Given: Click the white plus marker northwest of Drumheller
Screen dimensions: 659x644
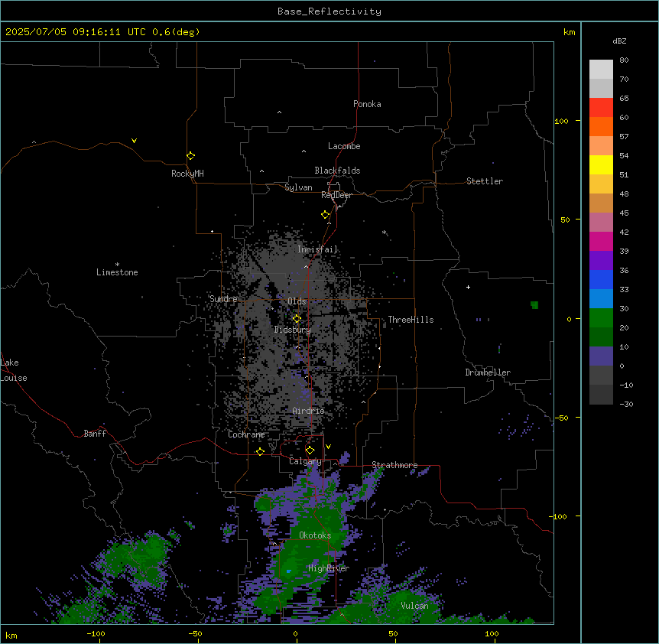Looking at the screenshot, I should coord(468,287).
